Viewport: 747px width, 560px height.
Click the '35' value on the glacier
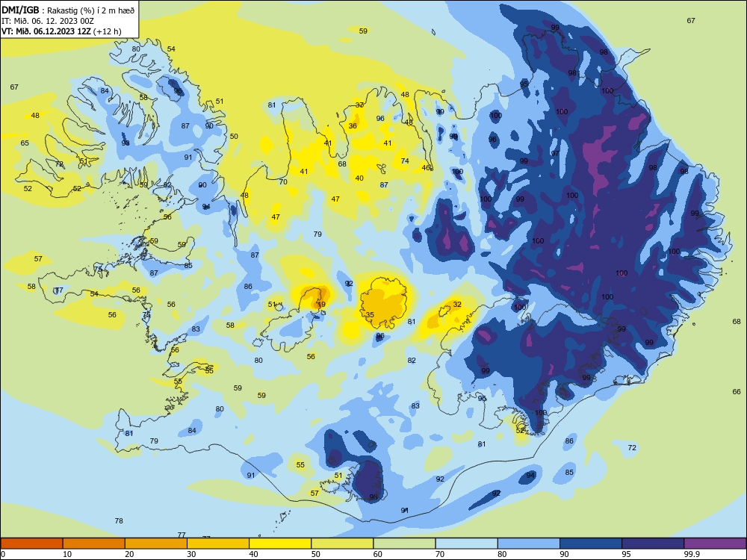(370, 315)
